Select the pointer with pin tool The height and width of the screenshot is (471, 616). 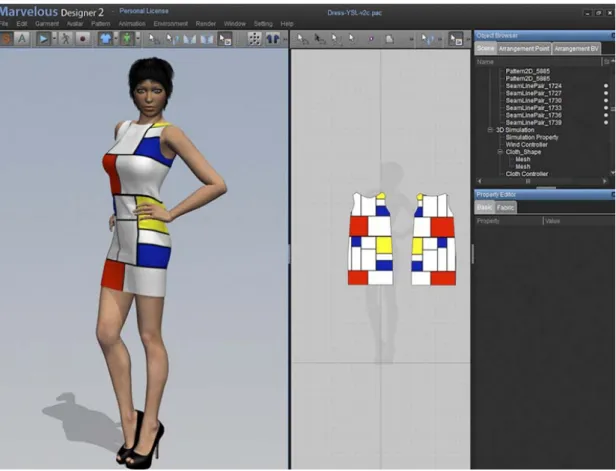172,39
